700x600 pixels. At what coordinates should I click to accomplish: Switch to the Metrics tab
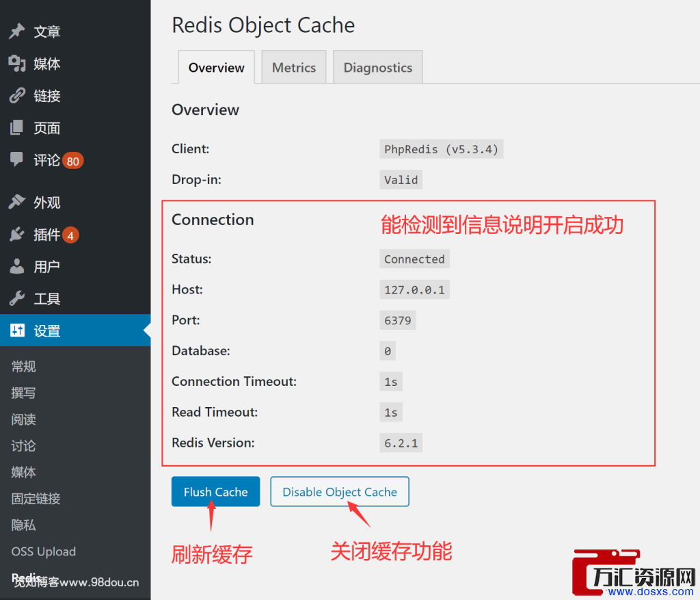click(x=294, y=68)
